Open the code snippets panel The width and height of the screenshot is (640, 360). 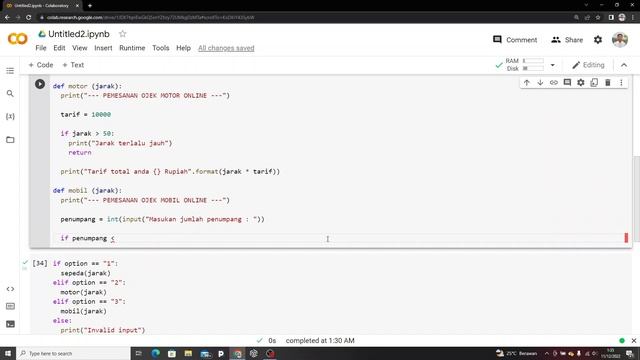10,289
